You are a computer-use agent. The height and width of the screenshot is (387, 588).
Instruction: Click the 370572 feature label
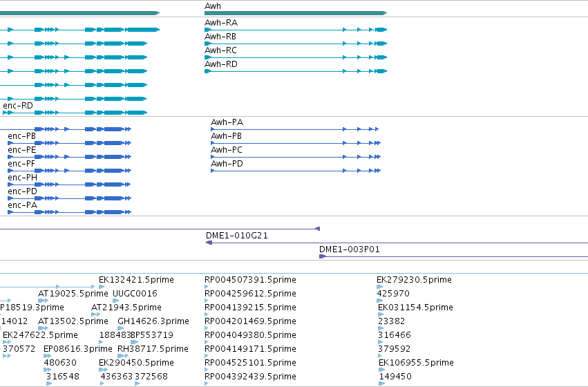click(19, 349)
